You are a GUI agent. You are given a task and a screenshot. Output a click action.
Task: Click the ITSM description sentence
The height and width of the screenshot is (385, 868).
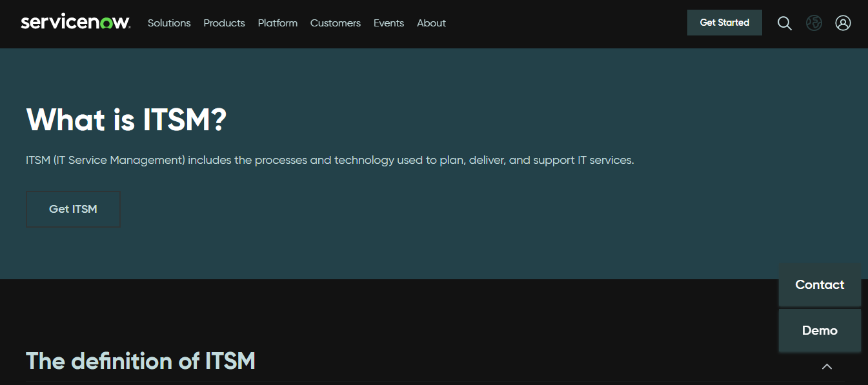[330, 160]
